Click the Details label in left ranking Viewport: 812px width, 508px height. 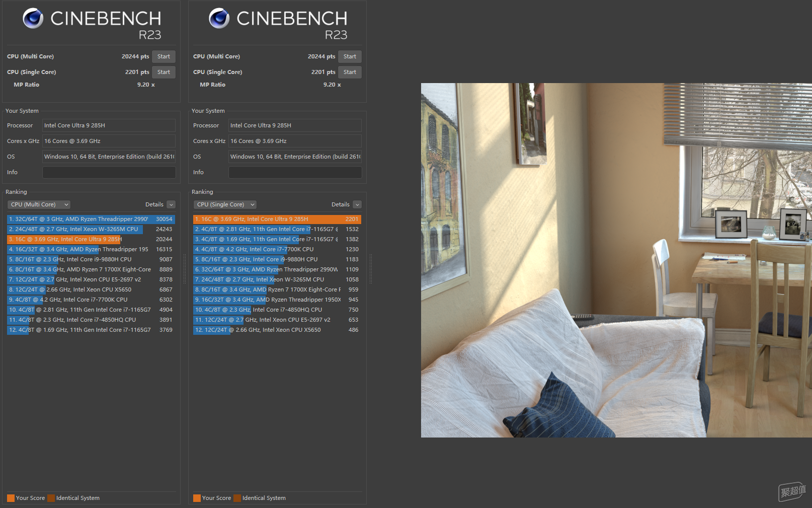click(154, 204)
